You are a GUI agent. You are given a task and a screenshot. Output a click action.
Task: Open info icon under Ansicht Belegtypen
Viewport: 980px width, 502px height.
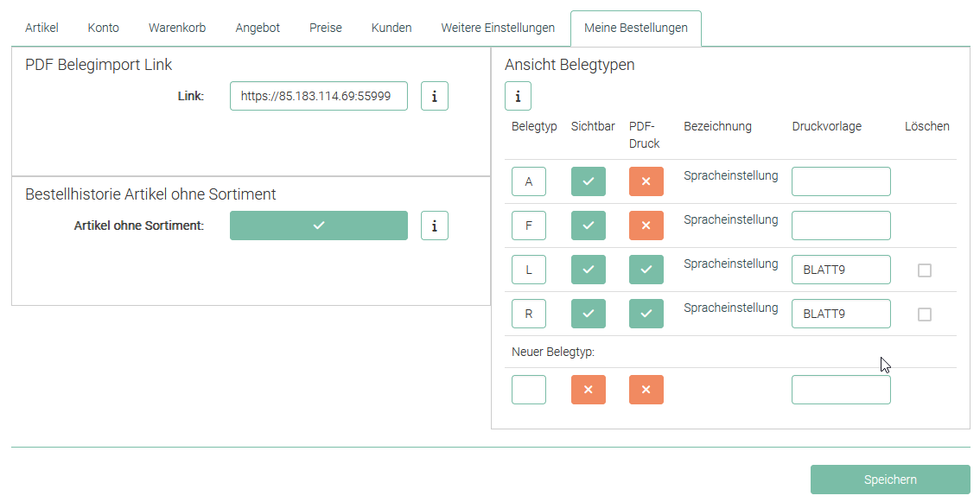(x=518, y=96)
